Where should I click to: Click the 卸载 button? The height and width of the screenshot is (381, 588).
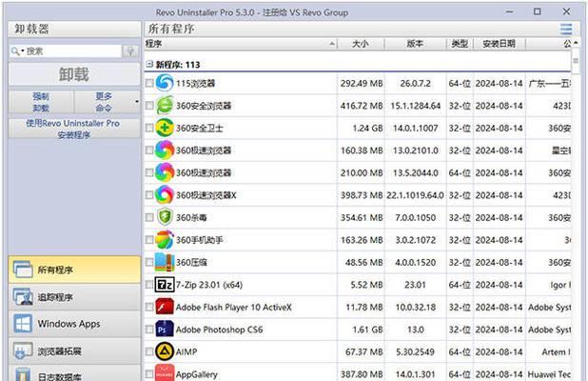click(x=74, y=74)
